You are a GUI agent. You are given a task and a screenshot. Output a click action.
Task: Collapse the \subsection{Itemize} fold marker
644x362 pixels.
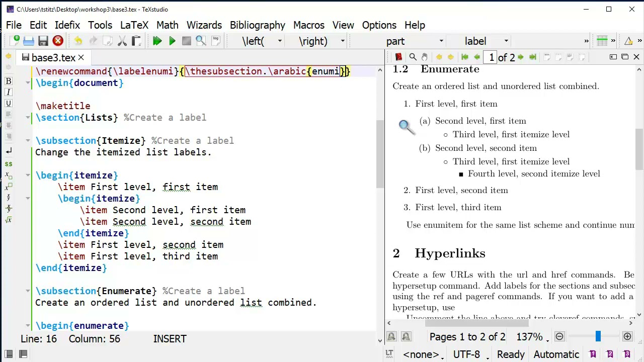click(x=28, y=141)
